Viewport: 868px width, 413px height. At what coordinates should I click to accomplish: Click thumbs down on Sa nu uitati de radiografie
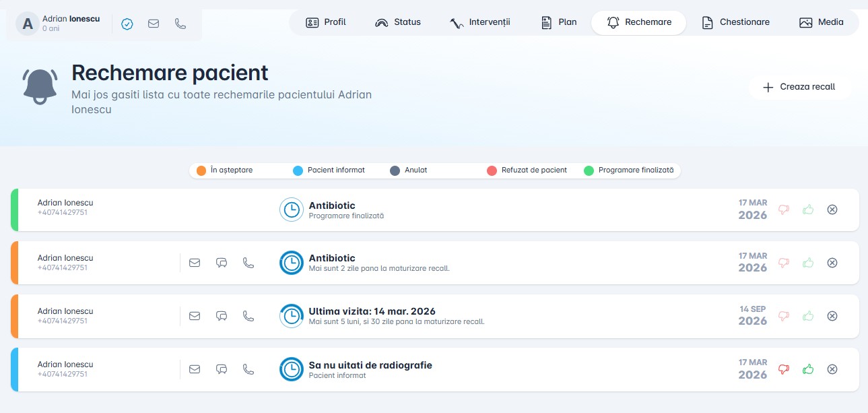(783, 369)
